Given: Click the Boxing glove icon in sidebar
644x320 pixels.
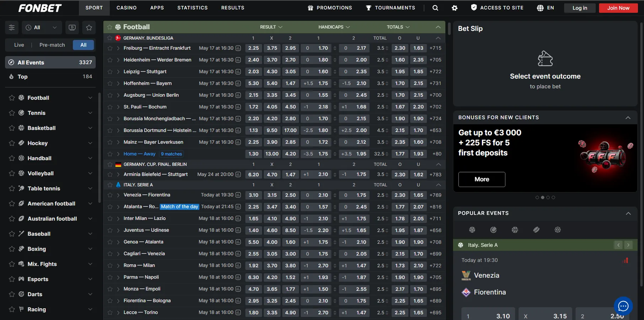Looking at the screenshot, I should click(x=21, y=249).
